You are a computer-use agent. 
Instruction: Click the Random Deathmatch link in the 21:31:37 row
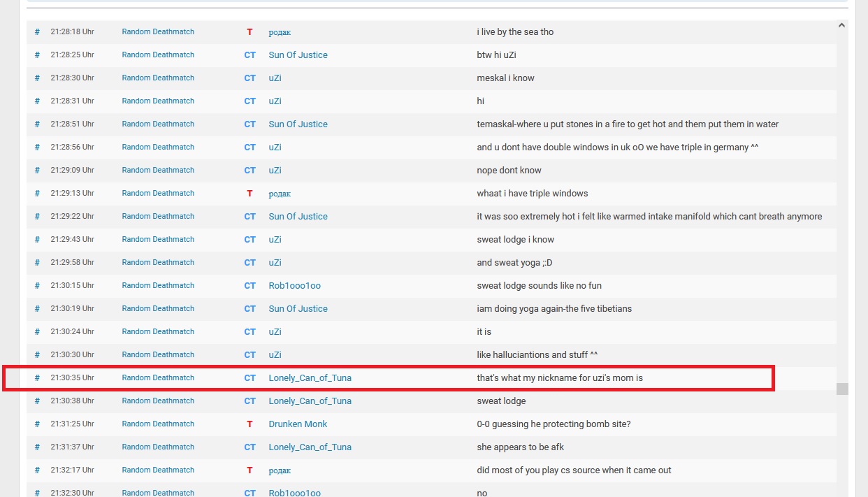[x=158, y=447]
